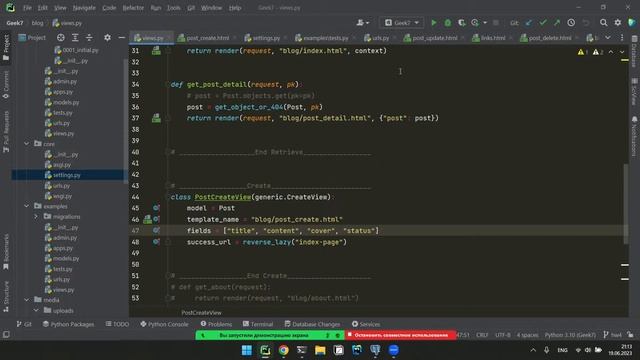The height and width of the screenshot is (360, 640).
Task: Collapse the uploads folder in the project tree
Action: tap(36, 310)
